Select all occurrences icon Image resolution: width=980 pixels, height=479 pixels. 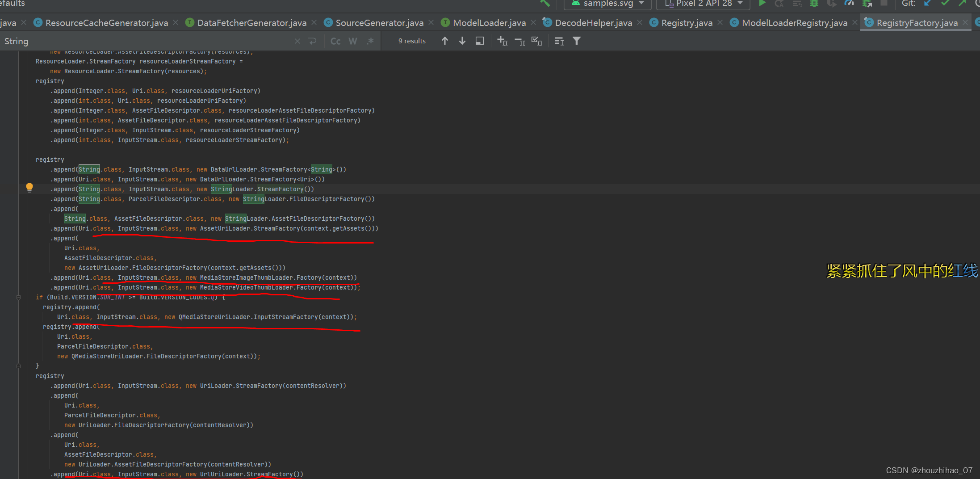click(x=537, y=41)
